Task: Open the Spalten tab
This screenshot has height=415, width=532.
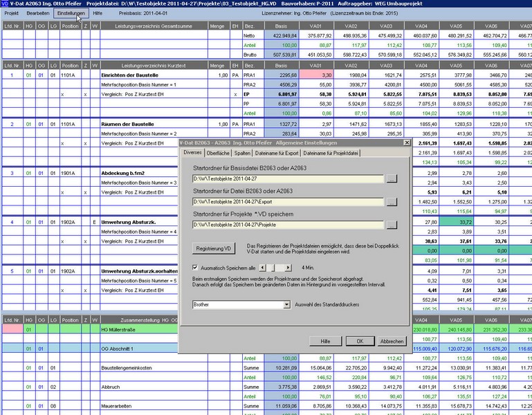Action: click(x=242, y=152)
